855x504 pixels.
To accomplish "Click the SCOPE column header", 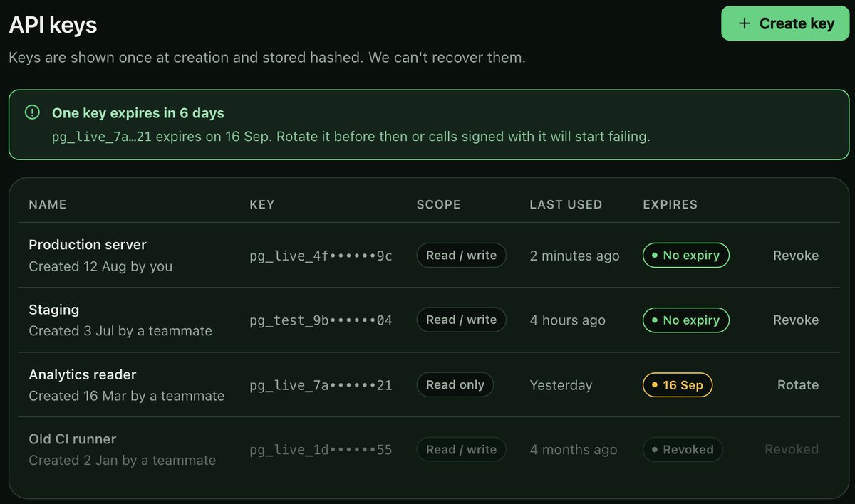I will pyautogui.click(x=439, y=204).
